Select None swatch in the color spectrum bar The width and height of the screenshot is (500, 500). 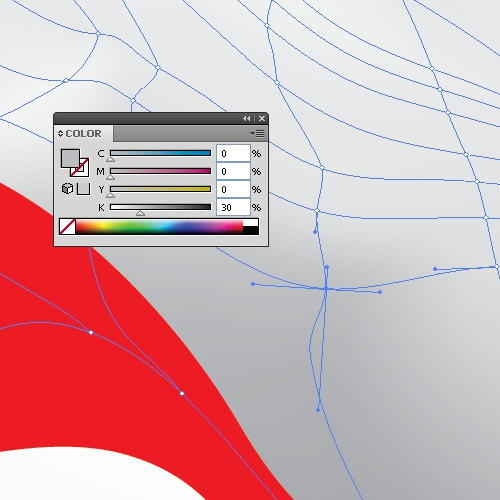tap(67, 227)
